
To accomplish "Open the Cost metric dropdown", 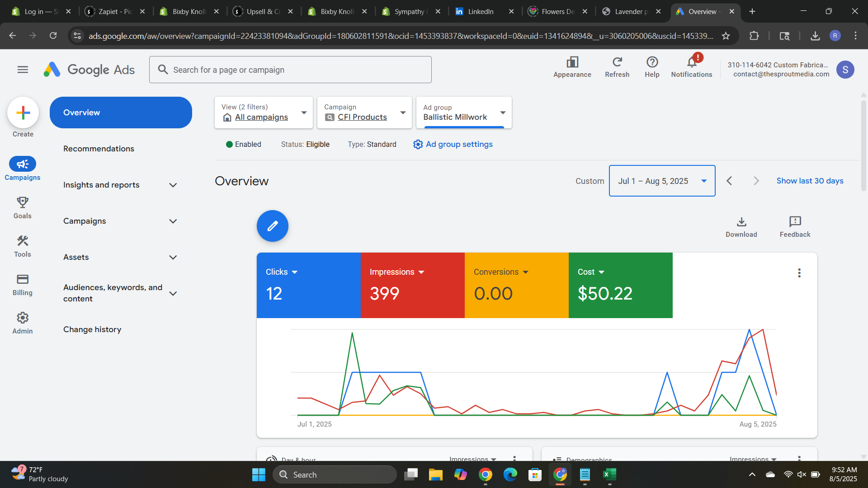I will pos(591,272).
